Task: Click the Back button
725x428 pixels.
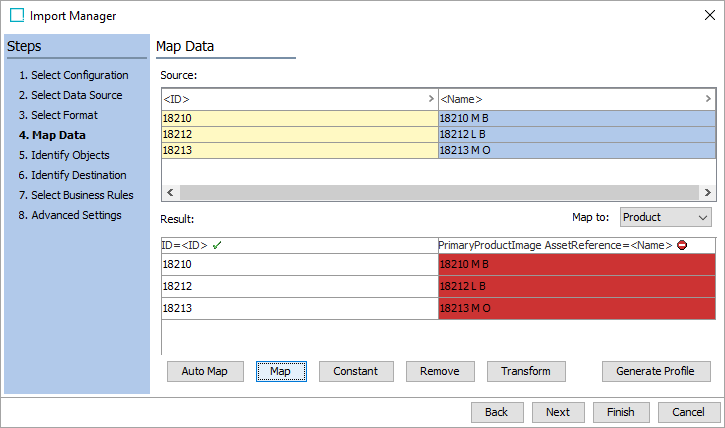Action: coord(497,412)
